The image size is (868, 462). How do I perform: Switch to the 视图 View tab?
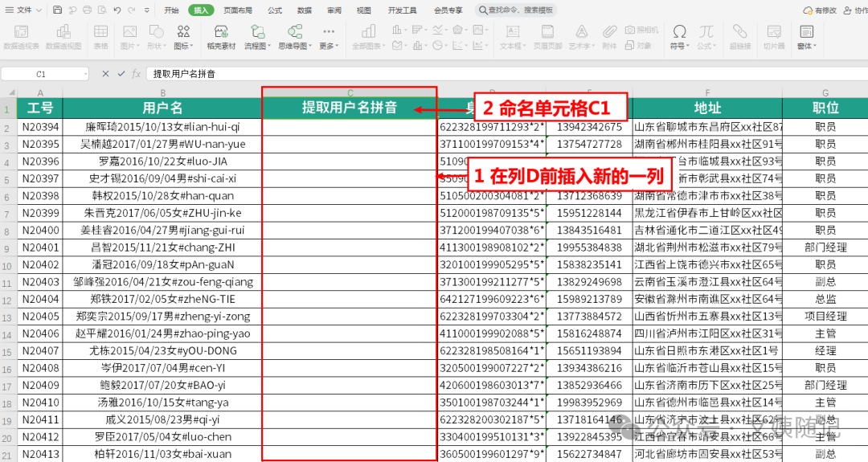coord(364,10)
